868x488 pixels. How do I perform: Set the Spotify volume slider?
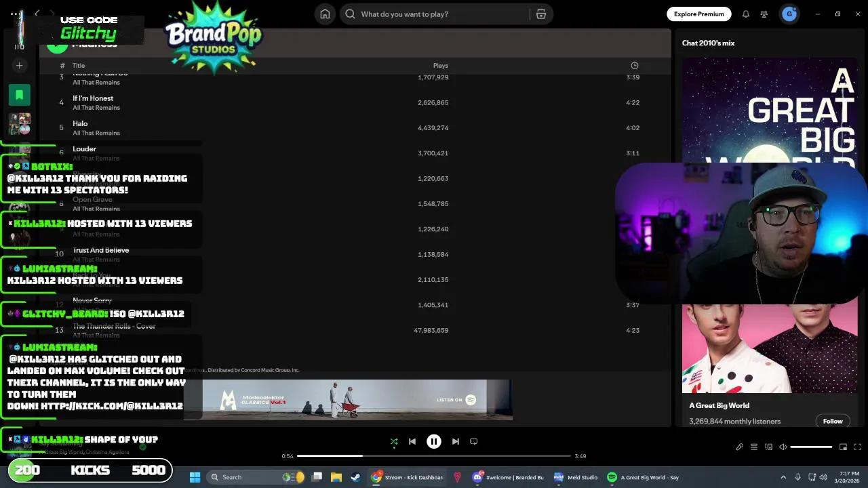coord(811,447)
